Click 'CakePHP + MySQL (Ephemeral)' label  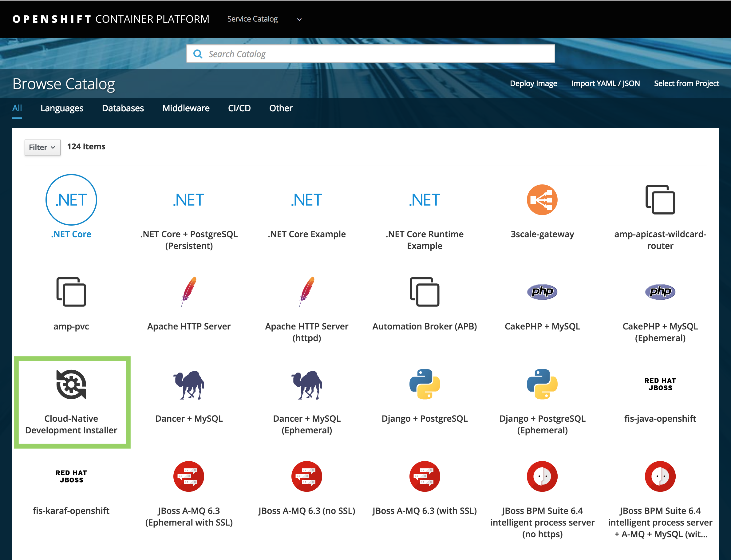point(660,332)
